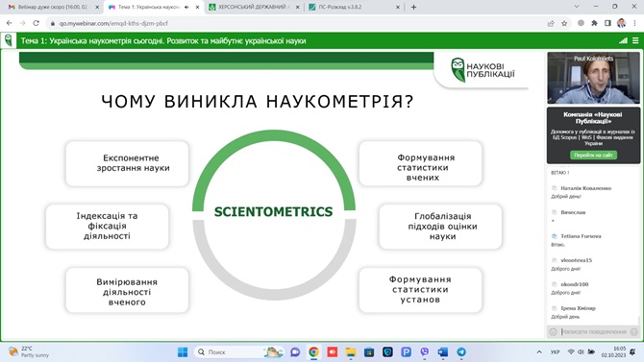644x362 pixels.
Task: Bookmark this page with the star icon
Action: (x=564, y=23)
